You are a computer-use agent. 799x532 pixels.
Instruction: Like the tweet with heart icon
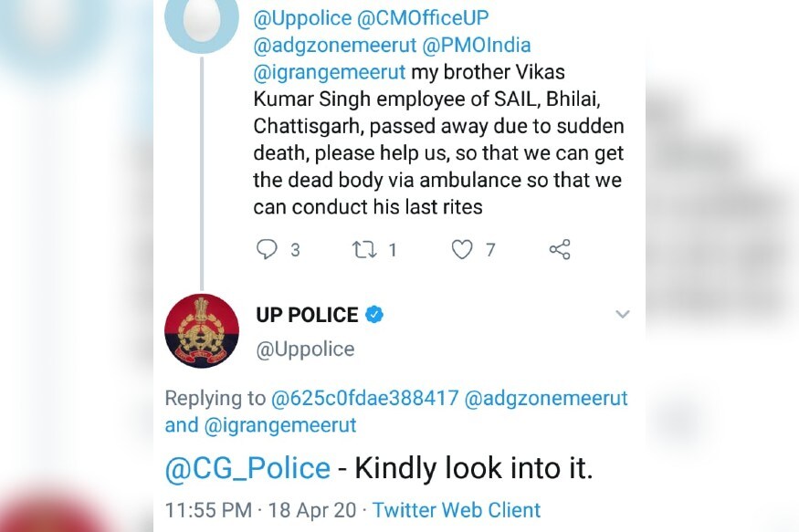(462, 249)
